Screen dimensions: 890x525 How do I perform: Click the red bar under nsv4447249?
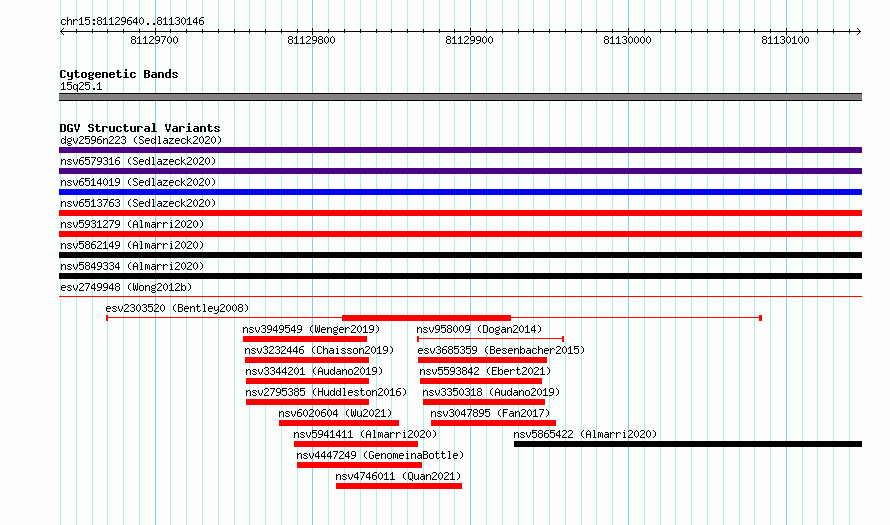359,465
